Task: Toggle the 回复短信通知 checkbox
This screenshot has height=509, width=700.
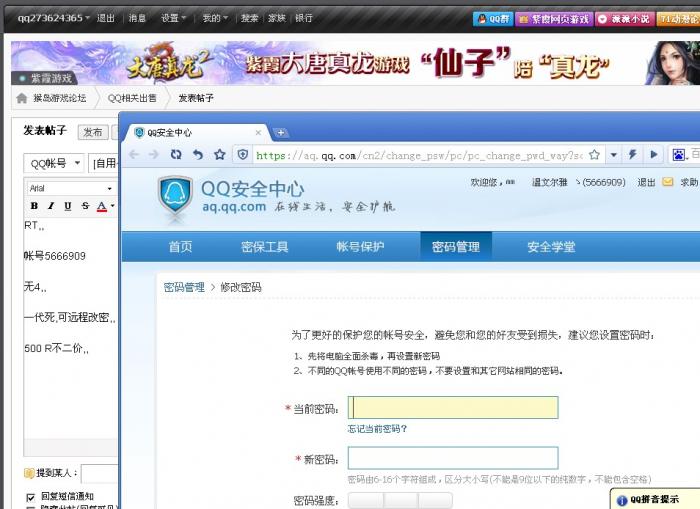Action: (x=30, y=497)
